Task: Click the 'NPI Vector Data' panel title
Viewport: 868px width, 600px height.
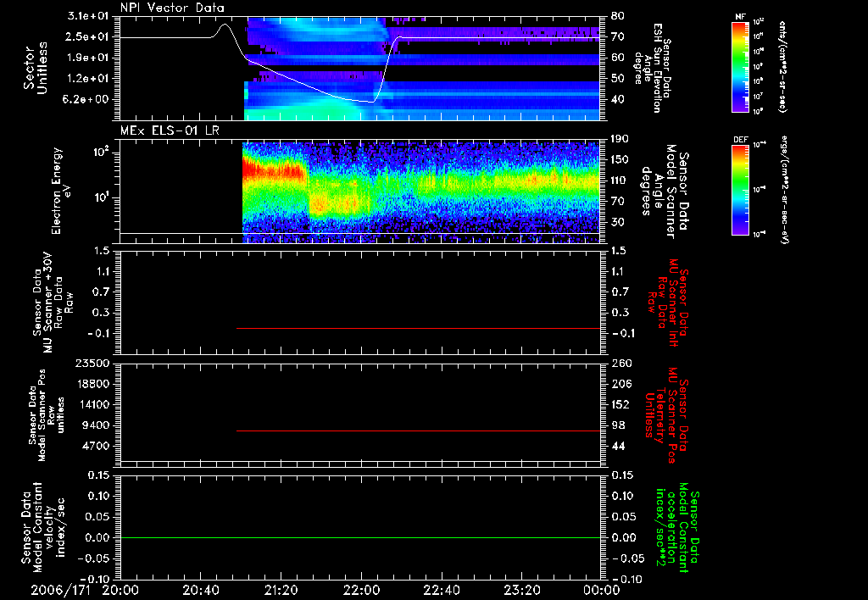Action: [172, 8]
